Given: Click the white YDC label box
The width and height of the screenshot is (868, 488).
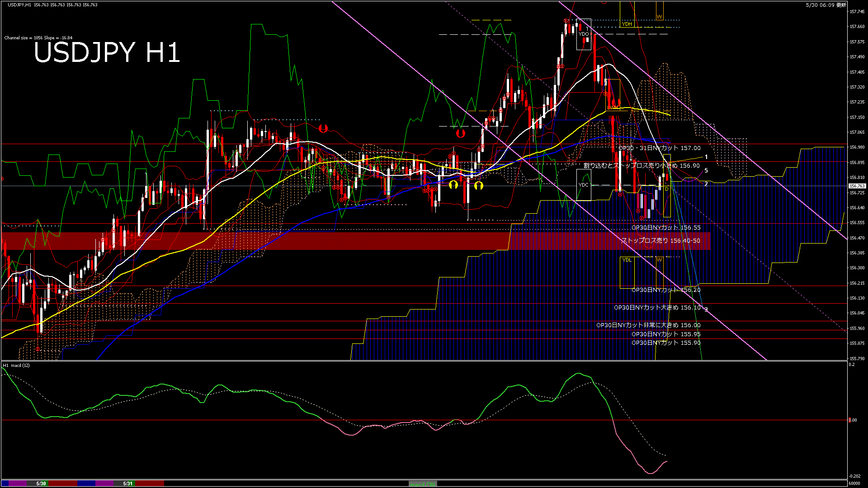Looking at the screenshot, I should 584,185.
